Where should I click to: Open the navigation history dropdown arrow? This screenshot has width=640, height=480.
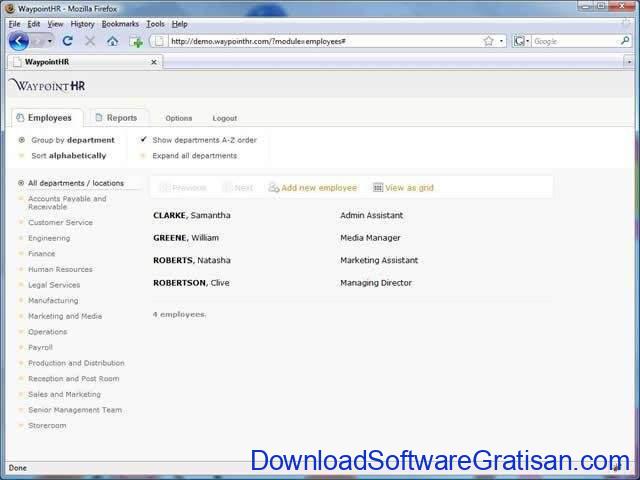pos(50,41)
